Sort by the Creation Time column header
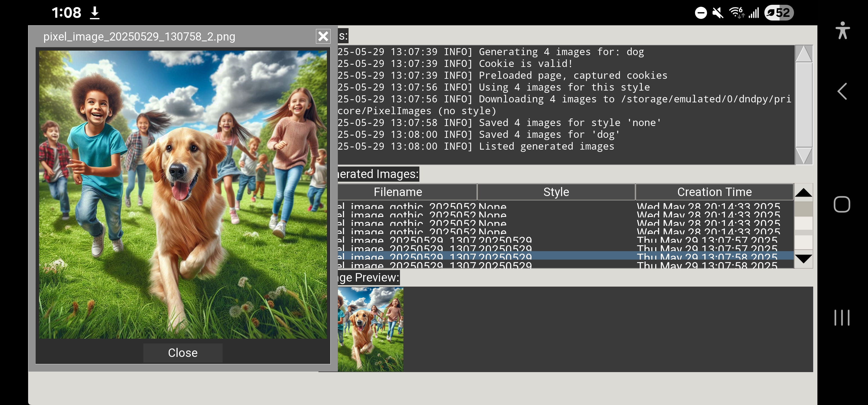This screenshot has width=868, height=405. (714, 192)
